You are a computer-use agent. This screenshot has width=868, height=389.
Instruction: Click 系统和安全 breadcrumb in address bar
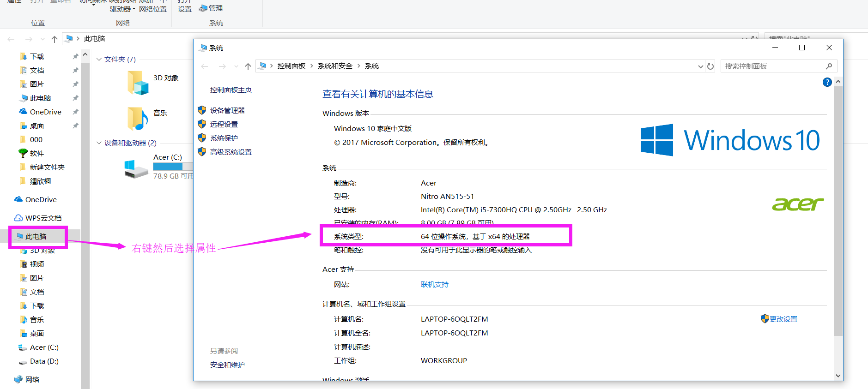click(335, 66)
